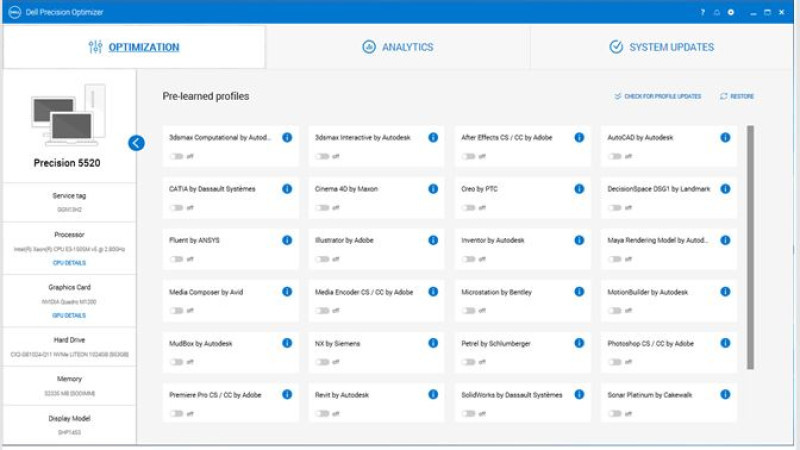Turn on Maya Rendering Model profile toggle
The width and height of the screenshot is (800, 450).
(x=615, y=259)
